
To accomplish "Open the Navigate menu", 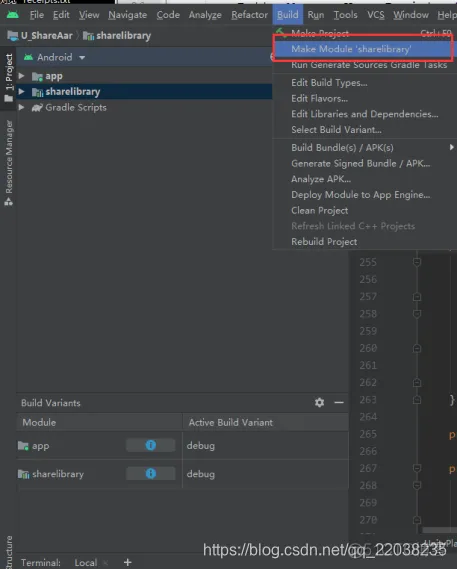I will 127,15.
